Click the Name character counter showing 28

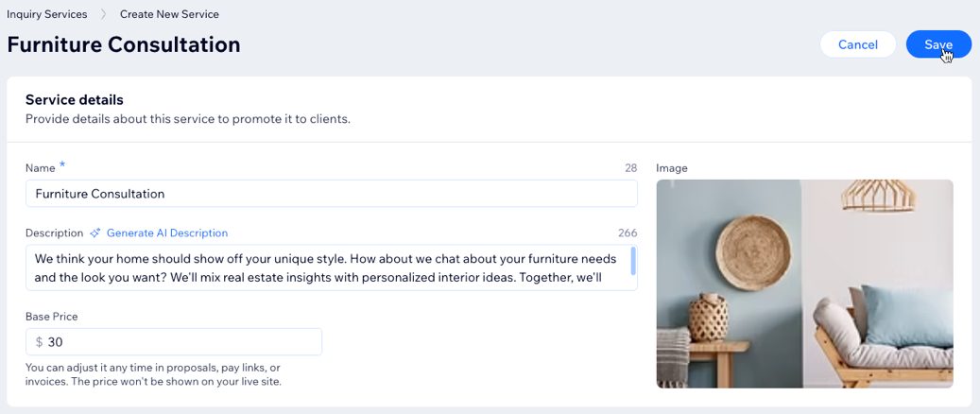[630, 168]
